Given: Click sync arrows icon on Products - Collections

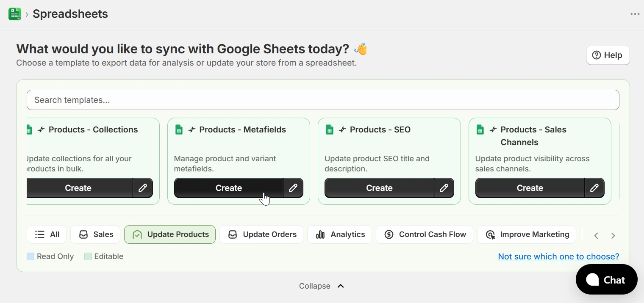Looking at the screenshot, I should (41, 129).
